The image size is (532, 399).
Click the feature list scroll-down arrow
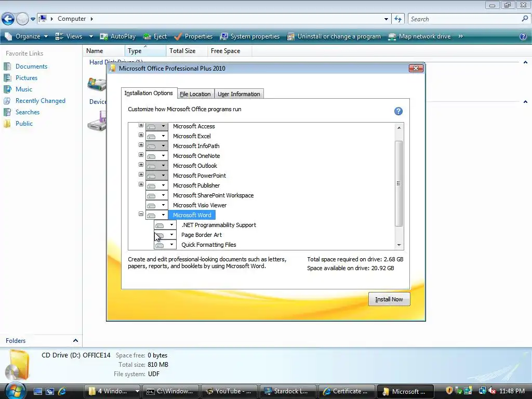point(399,245)
